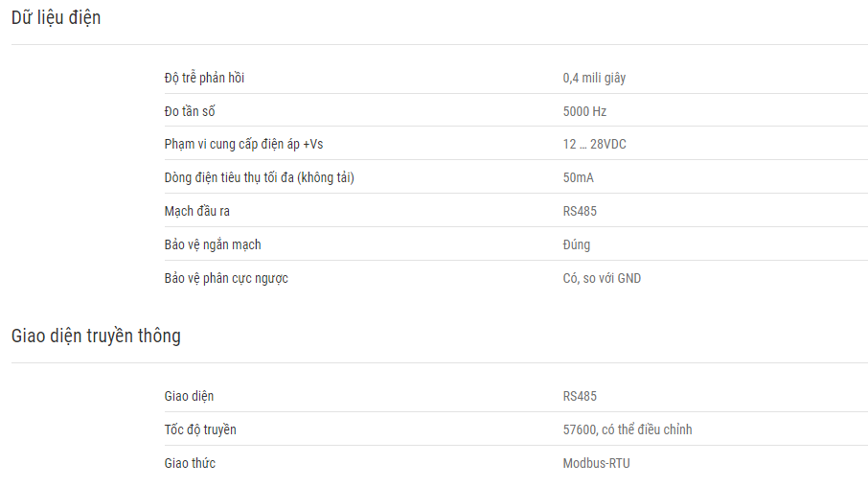
Task: Click the 'Giao diện truyền thông' section heading
Action: 96,336
